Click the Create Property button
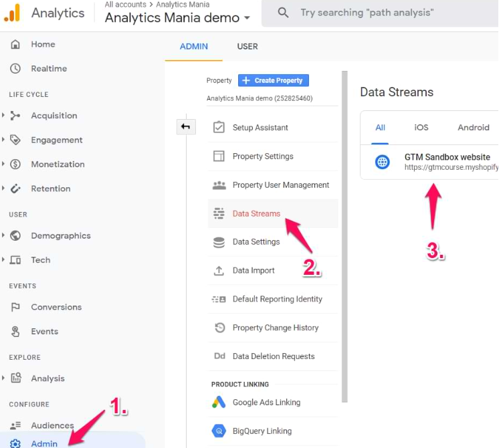This screenshot has height=448, width=503. 274,80
